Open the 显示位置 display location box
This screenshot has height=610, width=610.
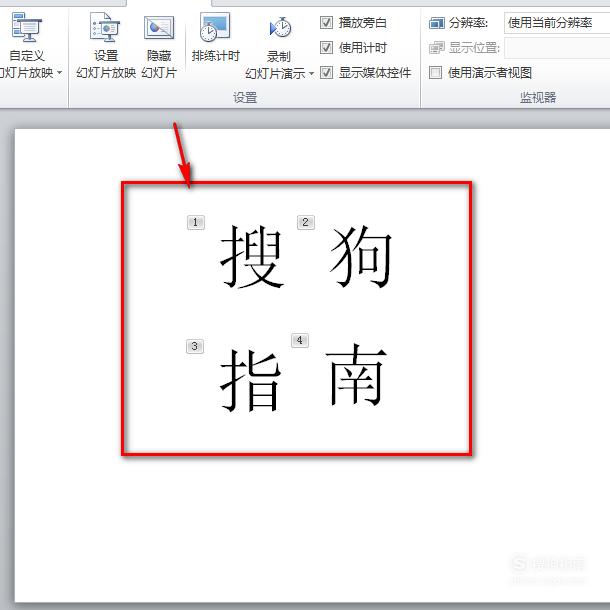coord(557,48)
